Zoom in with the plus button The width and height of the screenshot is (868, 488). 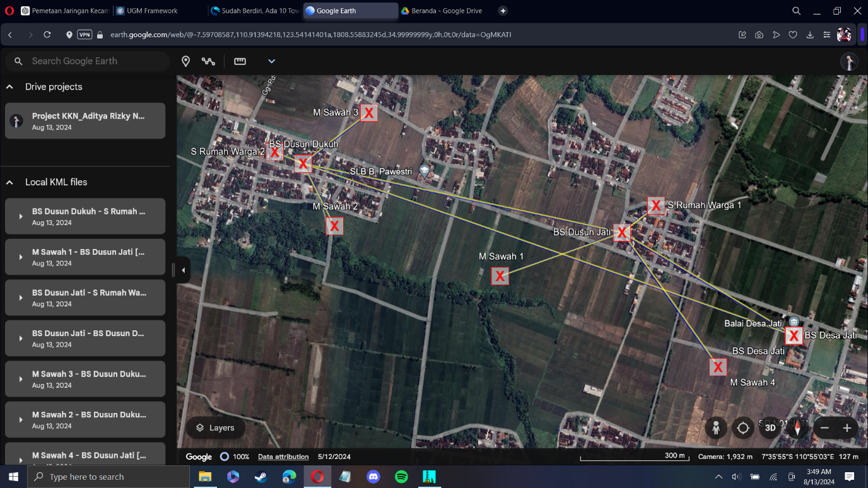(847, 428)
